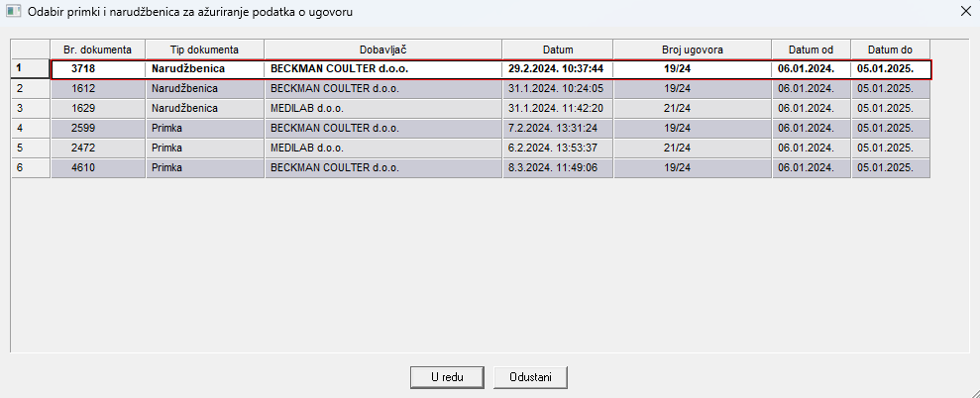Click the Datum od column header
Viewport: 980px width, 398px height.
[x=811, y=50]
